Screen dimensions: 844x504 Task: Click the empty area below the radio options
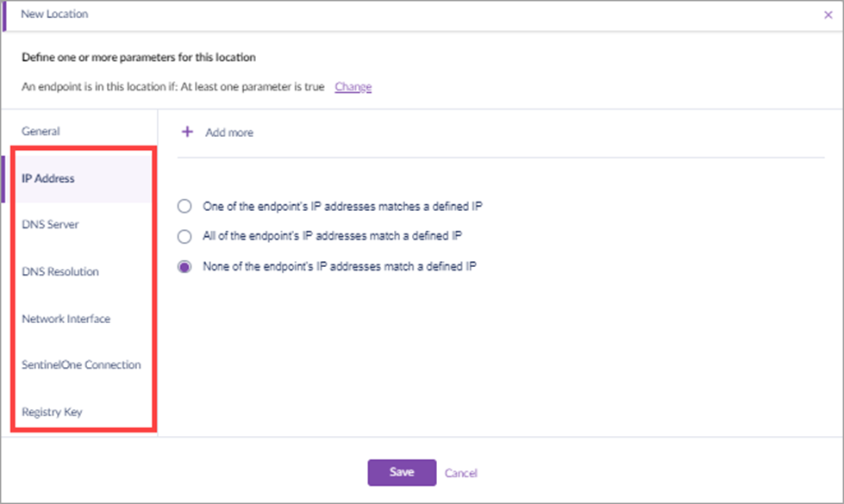pyautogui.click(x=500, y=362)
